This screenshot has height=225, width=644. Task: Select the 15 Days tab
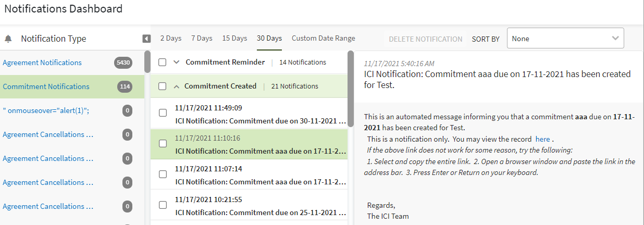(x=234, y=39)
